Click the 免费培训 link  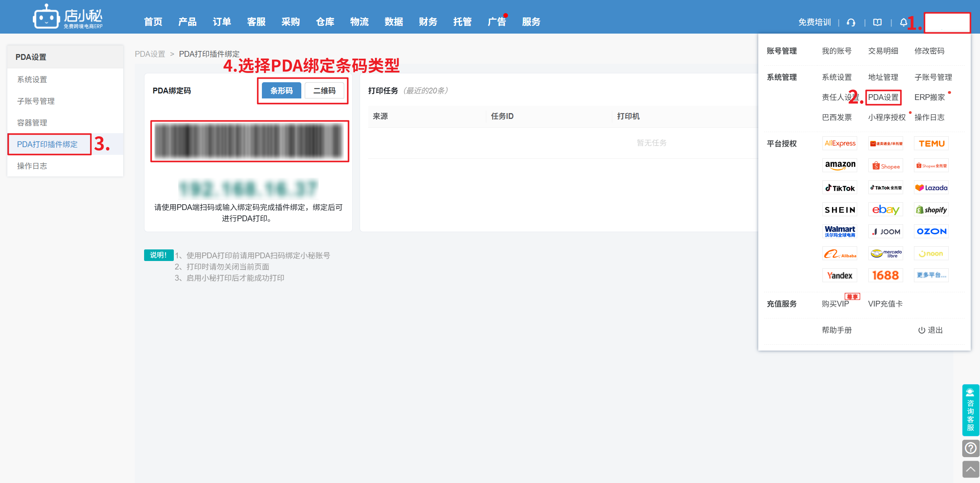pyautogui.click(x=815, y=22)
